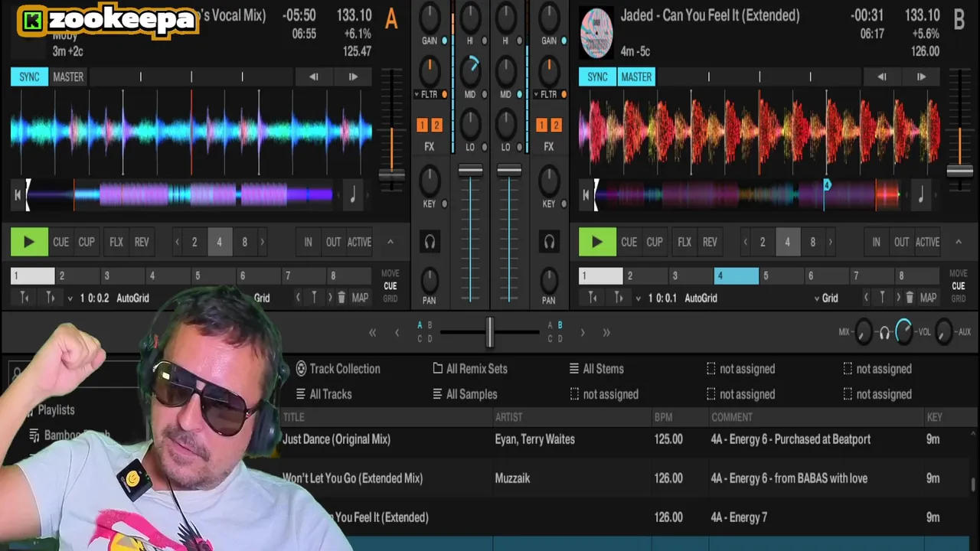
Task: Click CUE button on deck A
Action: tap(60, 242)
